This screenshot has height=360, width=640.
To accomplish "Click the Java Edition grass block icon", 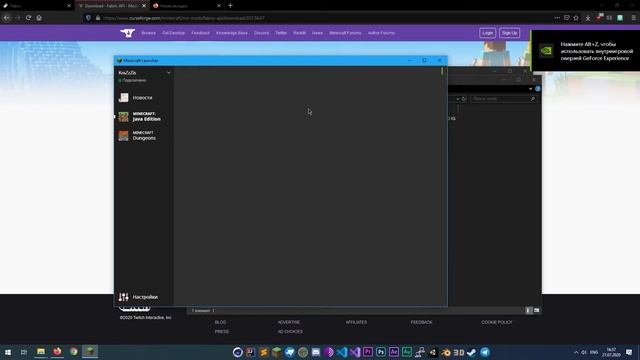I will click(123, 117).
